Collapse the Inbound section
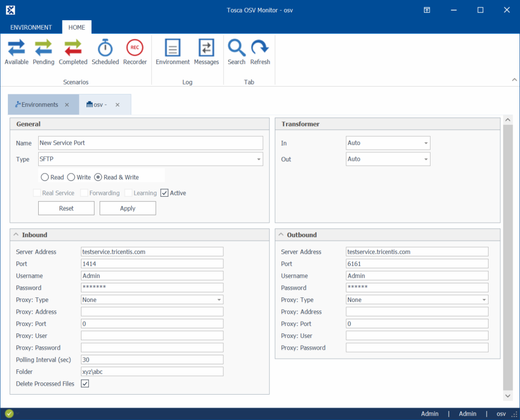 [16, 235]
